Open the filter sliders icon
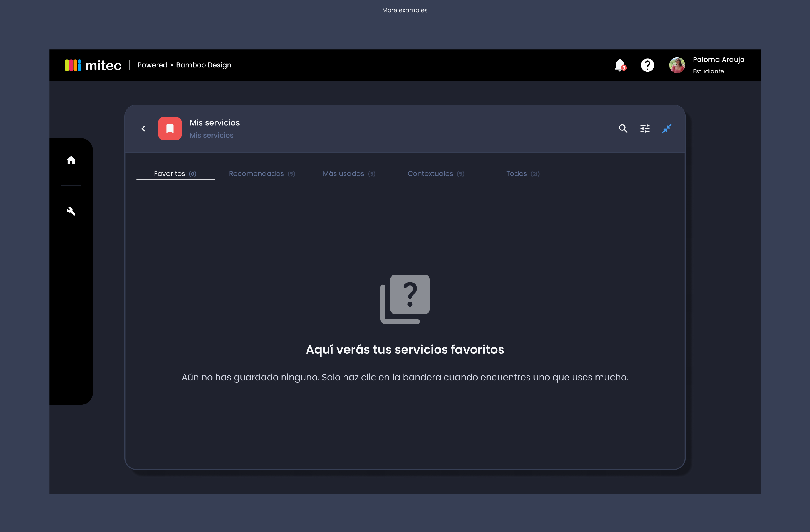Image resolution: width=810 pixels, height=532 pixels. (645, 129)
